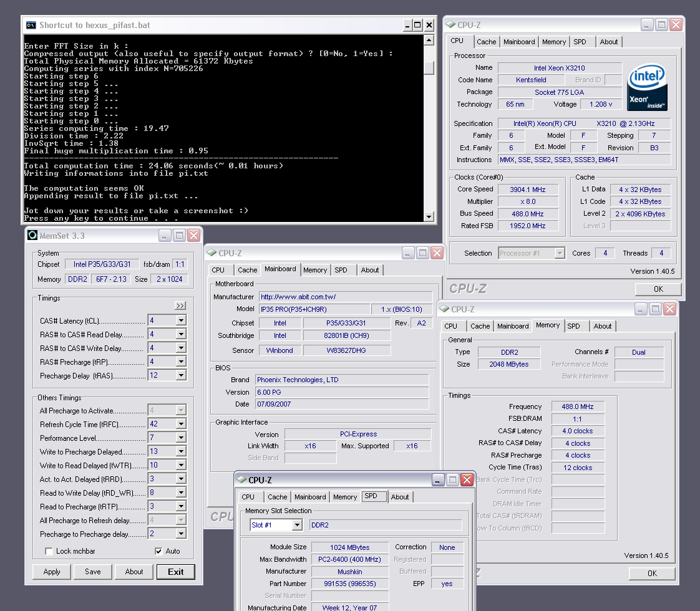Toggle the Auto checkbox in MemSet
Viewport: 700px width, 611px height.
[158, 551]
